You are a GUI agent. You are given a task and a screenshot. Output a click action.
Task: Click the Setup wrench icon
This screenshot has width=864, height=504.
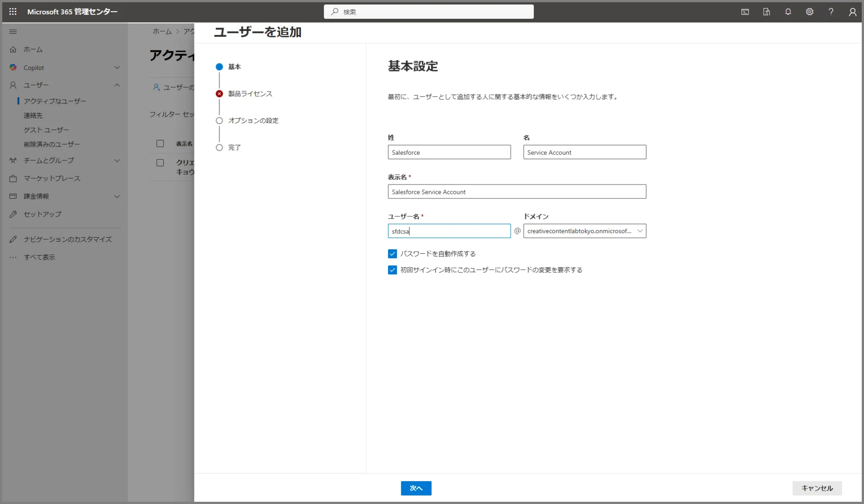(13, 214)
